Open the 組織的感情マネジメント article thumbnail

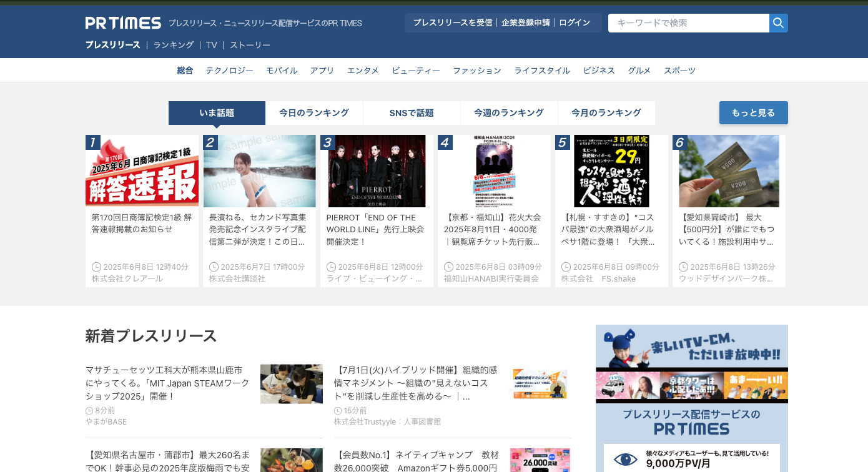click(540, 384)
